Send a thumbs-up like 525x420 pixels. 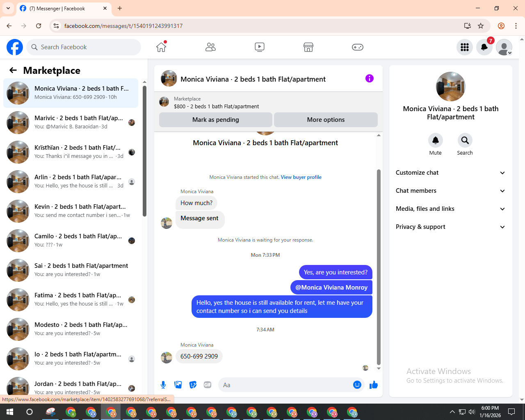point(374,385)
